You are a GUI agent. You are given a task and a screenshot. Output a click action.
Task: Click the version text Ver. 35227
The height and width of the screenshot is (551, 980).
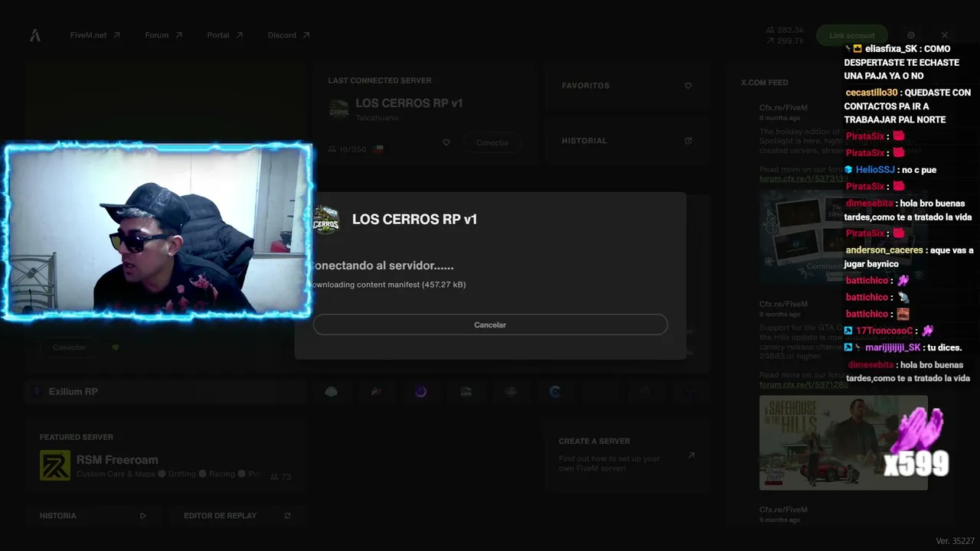coord(955,541)
